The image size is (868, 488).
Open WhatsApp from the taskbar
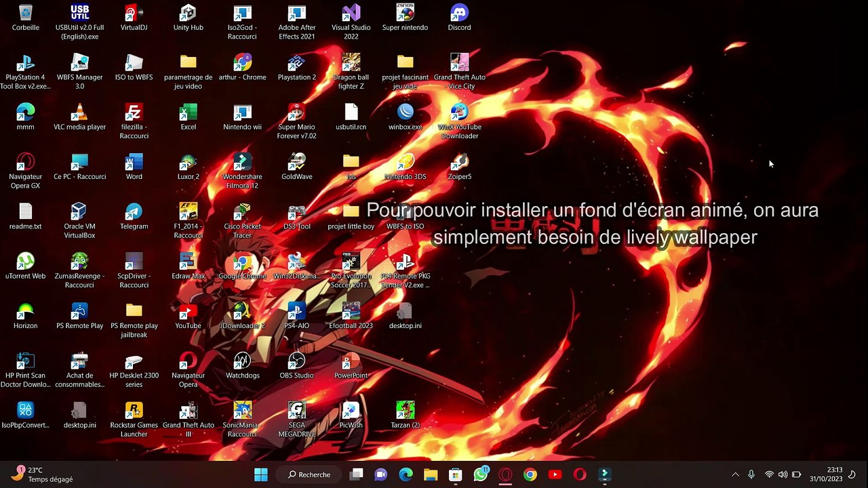pos(481,474)
